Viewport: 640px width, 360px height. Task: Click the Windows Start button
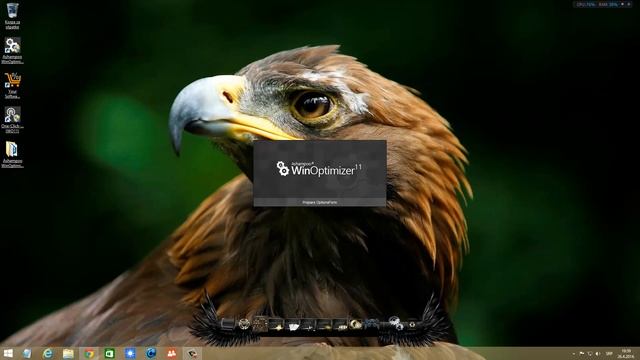pos(8,353)
